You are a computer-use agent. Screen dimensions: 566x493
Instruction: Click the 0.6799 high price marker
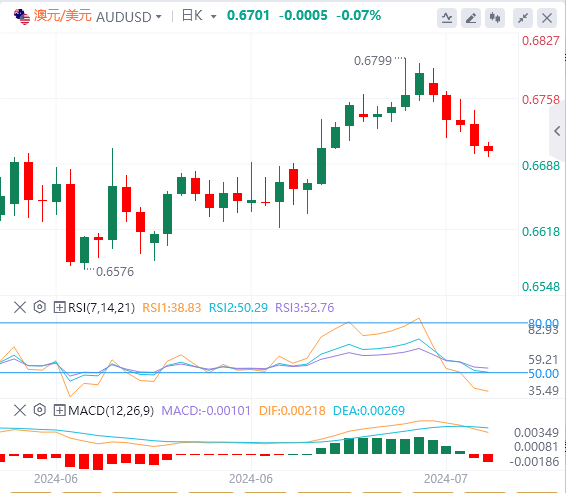pos(373,61)
